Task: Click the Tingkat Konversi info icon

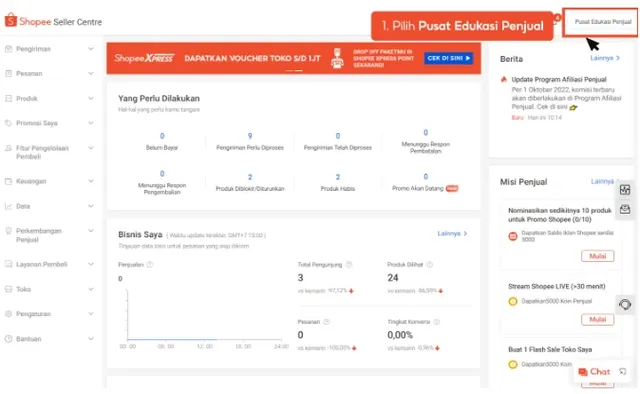Action: [x=436, y=322]
